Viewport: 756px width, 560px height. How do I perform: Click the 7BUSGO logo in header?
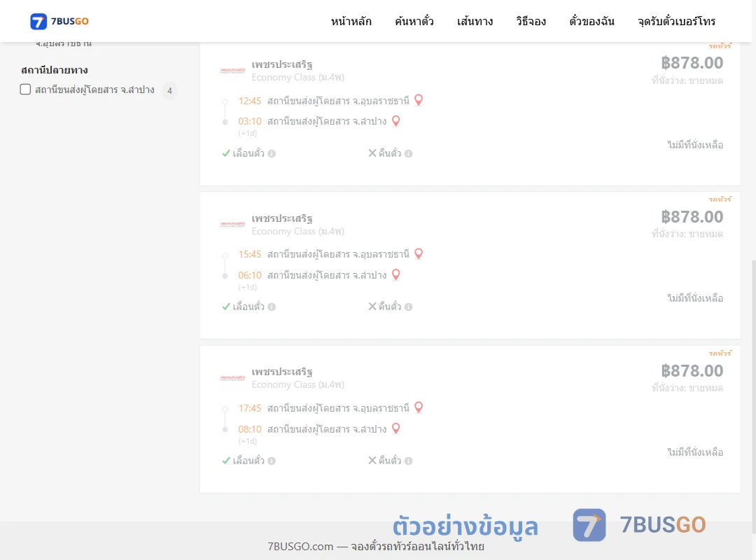[59, 21]
